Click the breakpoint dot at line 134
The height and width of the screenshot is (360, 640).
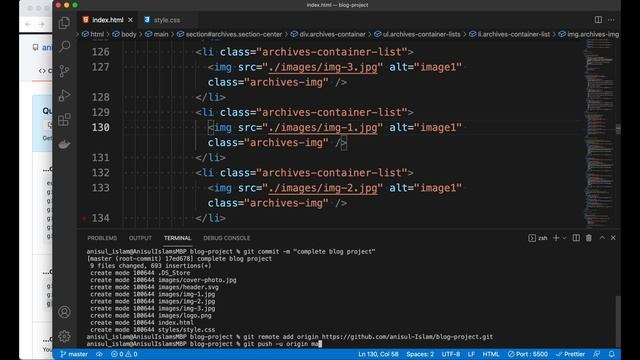(84, 218)
